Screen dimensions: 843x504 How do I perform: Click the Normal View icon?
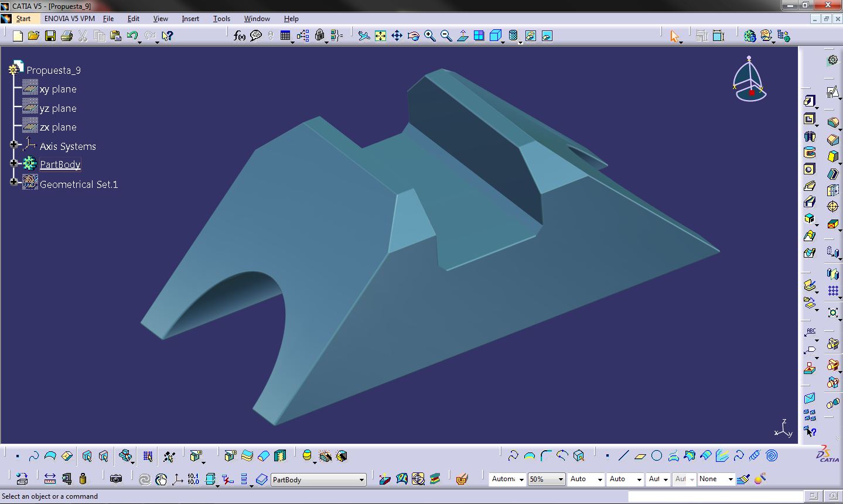pos(462,36)
